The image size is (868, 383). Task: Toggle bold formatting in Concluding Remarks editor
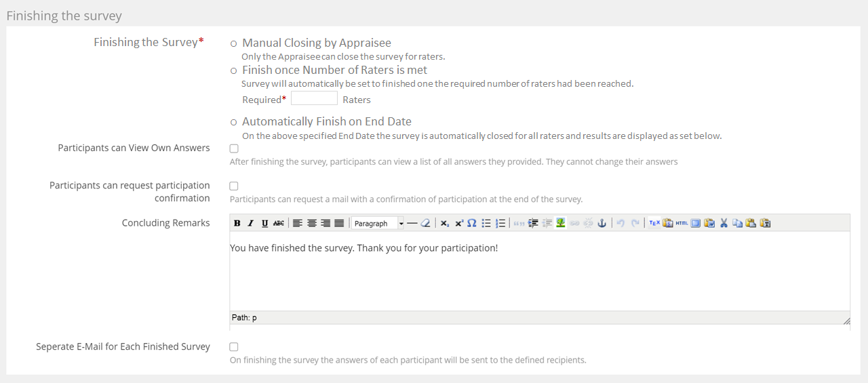237,223
